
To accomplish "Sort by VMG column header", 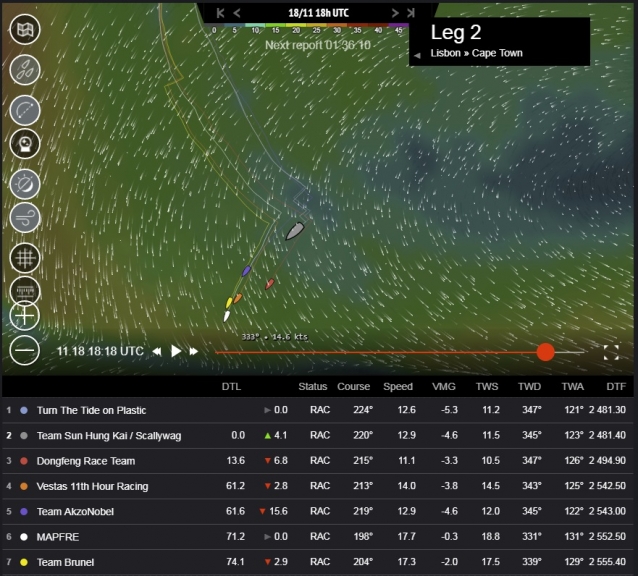I will point(444,386).
